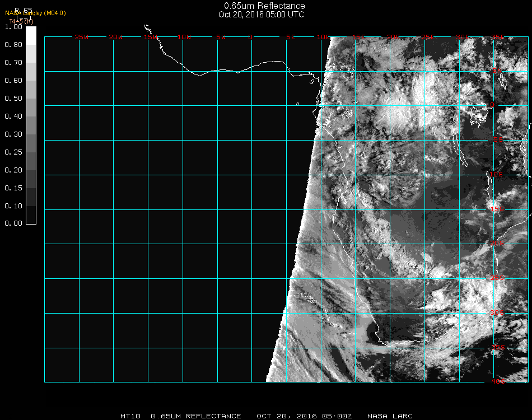Screen dimensions: 532x420
Task: Select the 25W longitude label
Action: pyautogui.click(x=82, y=37)
